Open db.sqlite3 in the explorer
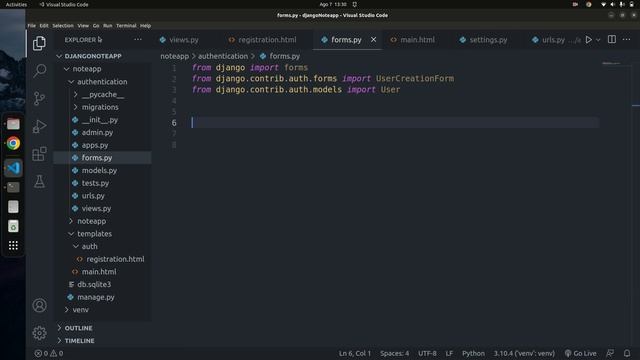Screen dimensions: 640x360 [x=94, y=284]
